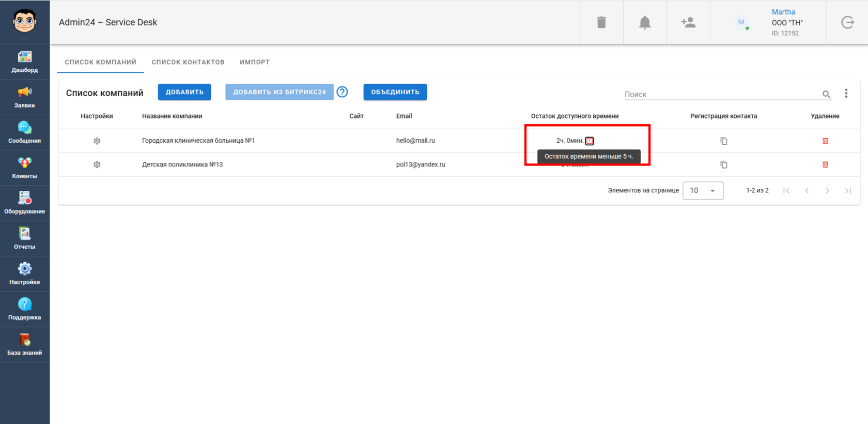Open settings gear for Городская клиническая больница №1

97,141
